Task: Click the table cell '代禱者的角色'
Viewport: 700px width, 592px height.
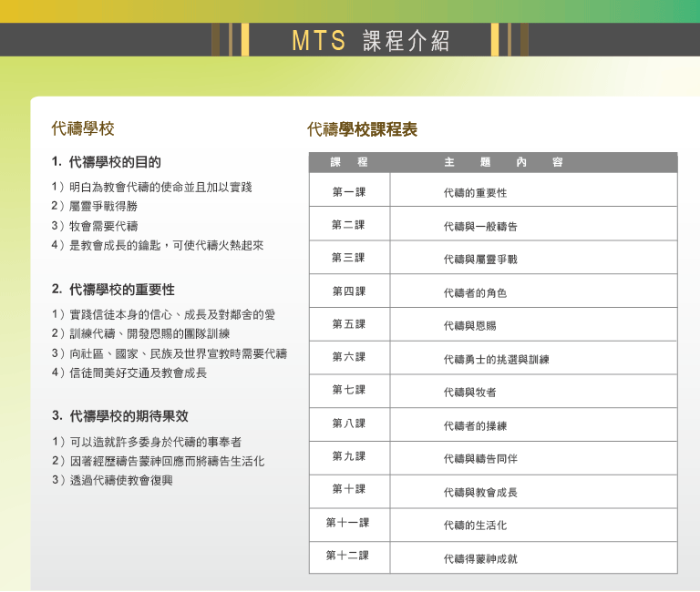Action: [475, 292]
